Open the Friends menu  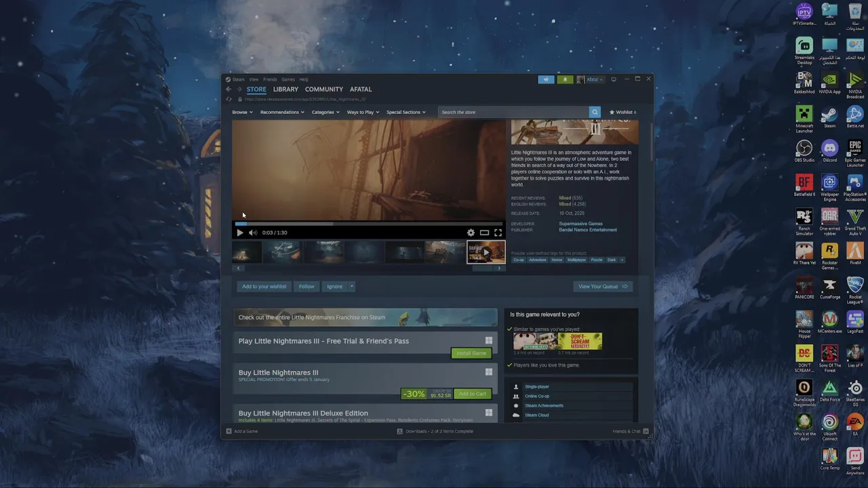pyautogui.click(x=270, y=79)
